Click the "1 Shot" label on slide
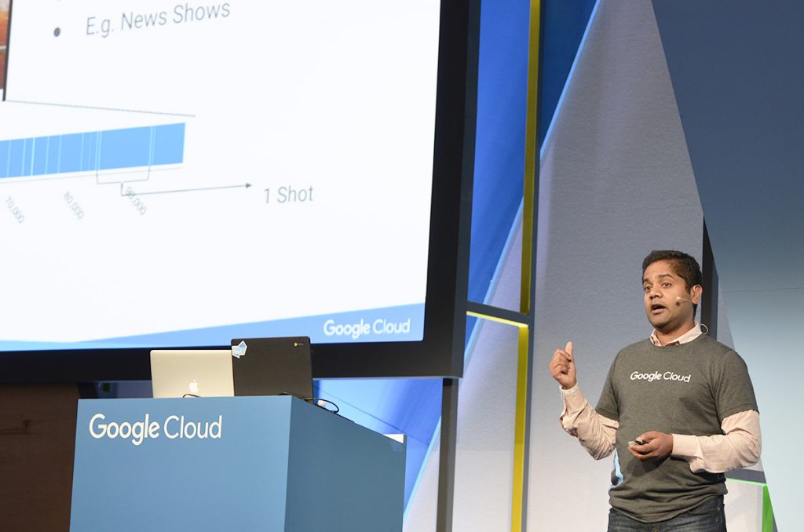804x532 pixels. point(287,195)
